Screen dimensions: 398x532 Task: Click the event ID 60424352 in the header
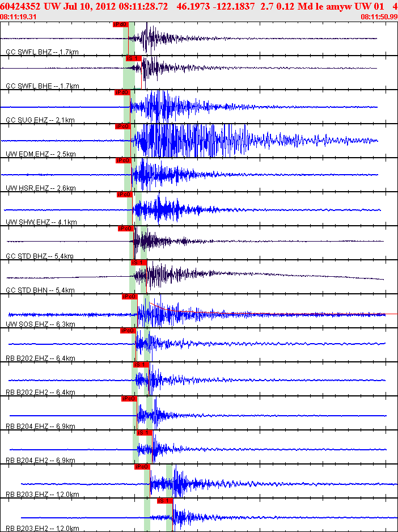point(20,7)
